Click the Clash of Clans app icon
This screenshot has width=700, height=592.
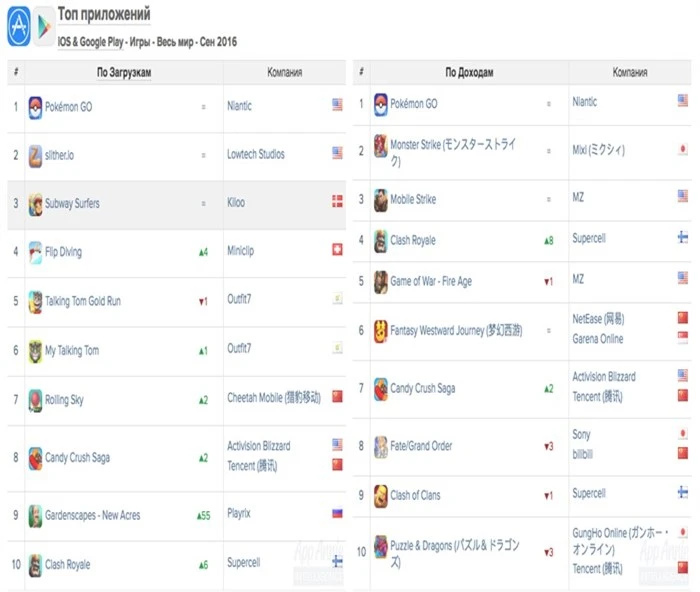[x=381, y=495]
